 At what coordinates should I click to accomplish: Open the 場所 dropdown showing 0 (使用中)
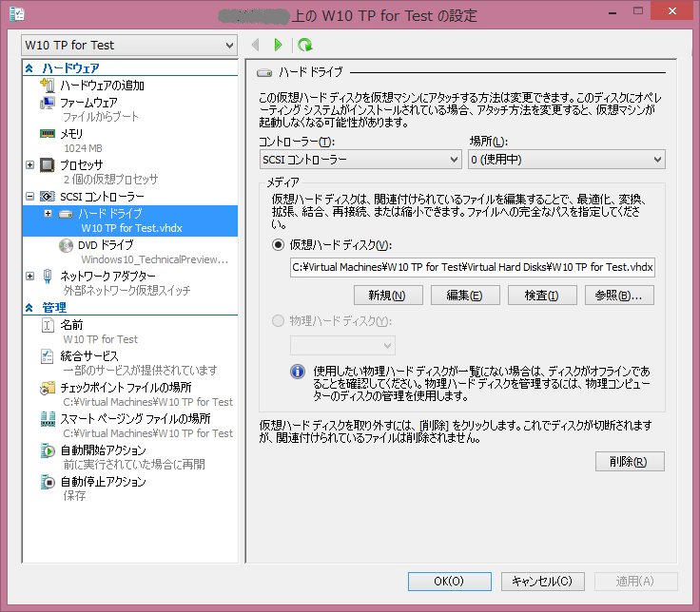(x=566, y=160)
